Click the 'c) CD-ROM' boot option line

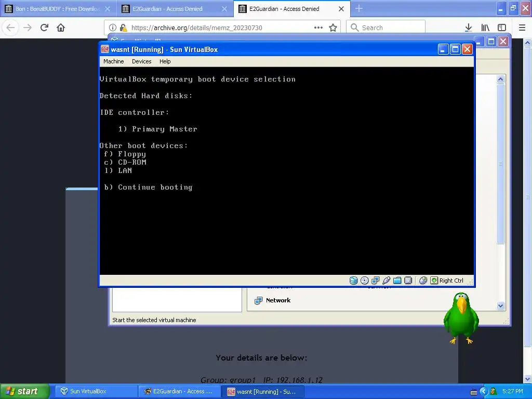tap(125, 162)
